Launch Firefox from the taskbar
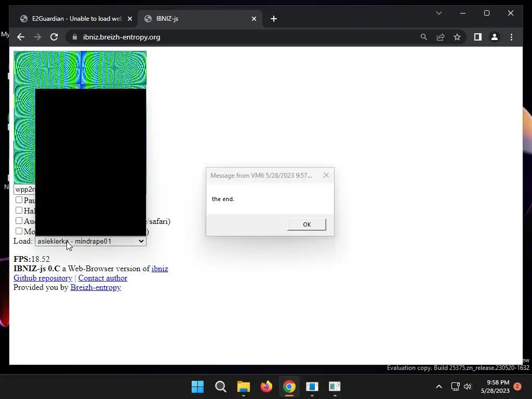 click(267, 387)
